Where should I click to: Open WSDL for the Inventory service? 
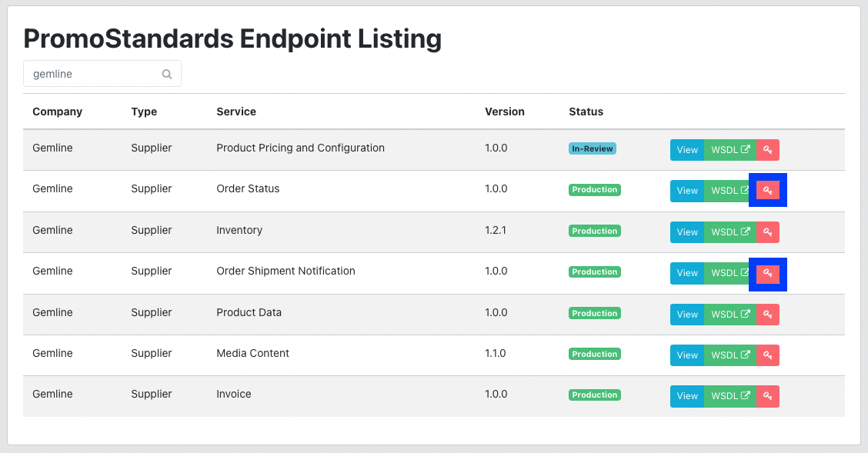tap(730, 232)
